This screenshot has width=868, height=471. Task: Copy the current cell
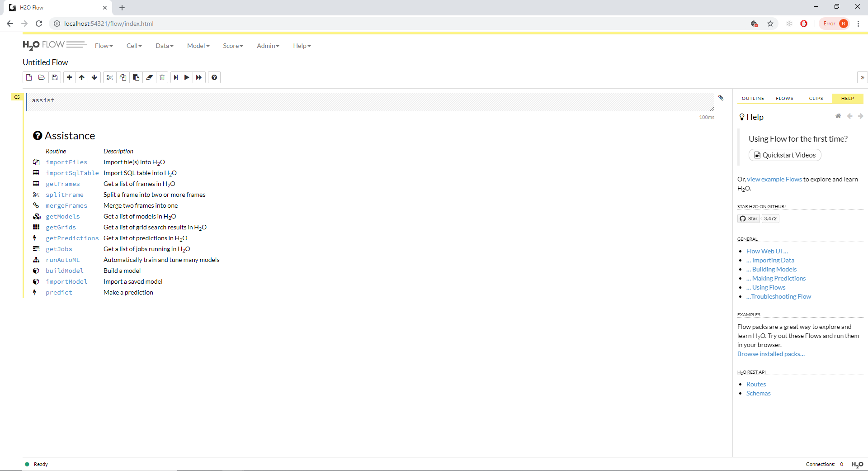tap(123, 77)
